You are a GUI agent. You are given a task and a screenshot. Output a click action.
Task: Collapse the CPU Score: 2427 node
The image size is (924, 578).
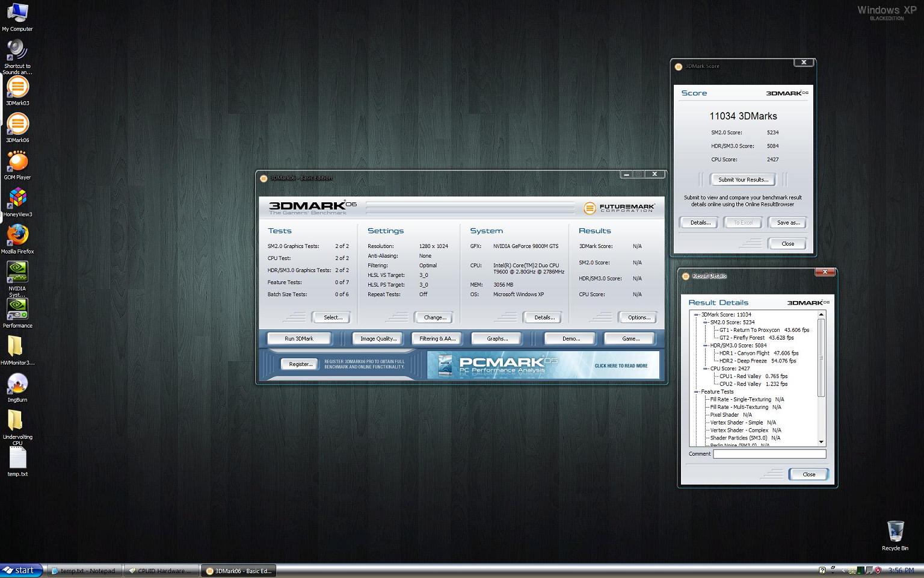pos(705,368)
